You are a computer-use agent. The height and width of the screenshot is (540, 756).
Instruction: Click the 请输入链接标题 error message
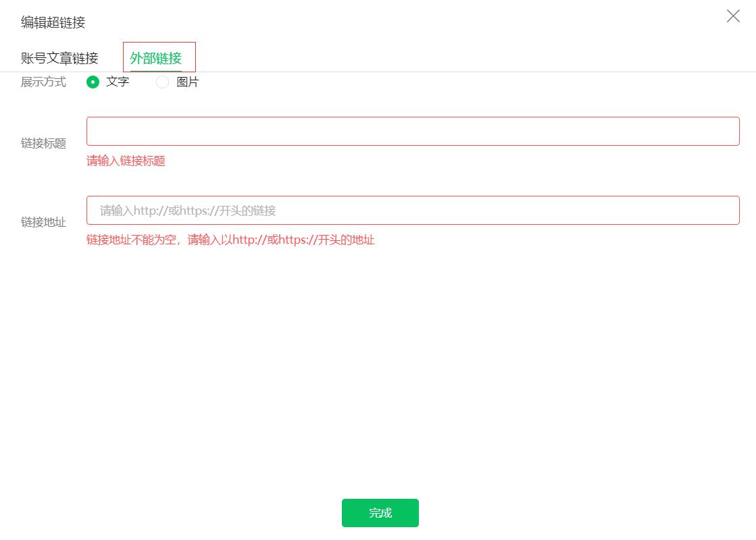pyautogui.click(x=126, y=161)
